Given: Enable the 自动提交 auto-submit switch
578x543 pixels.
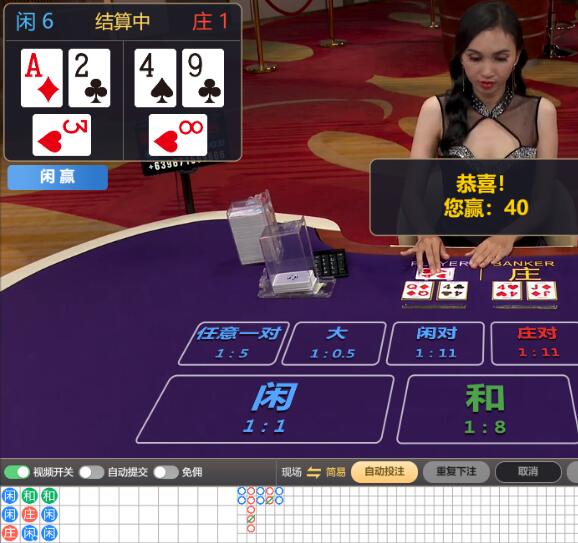Looking at the screenshot, I should (x=91, y=472).
